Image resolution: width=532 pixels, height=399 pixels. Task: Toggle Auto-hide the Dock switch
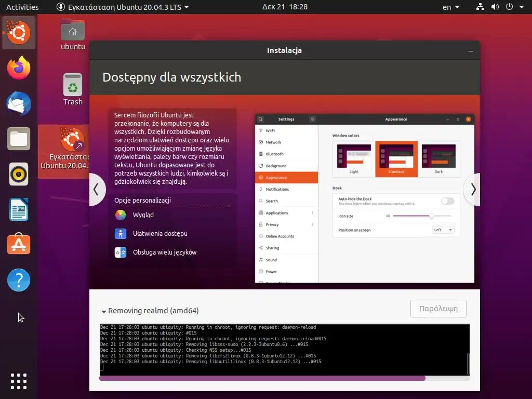(x=447, y=201)
